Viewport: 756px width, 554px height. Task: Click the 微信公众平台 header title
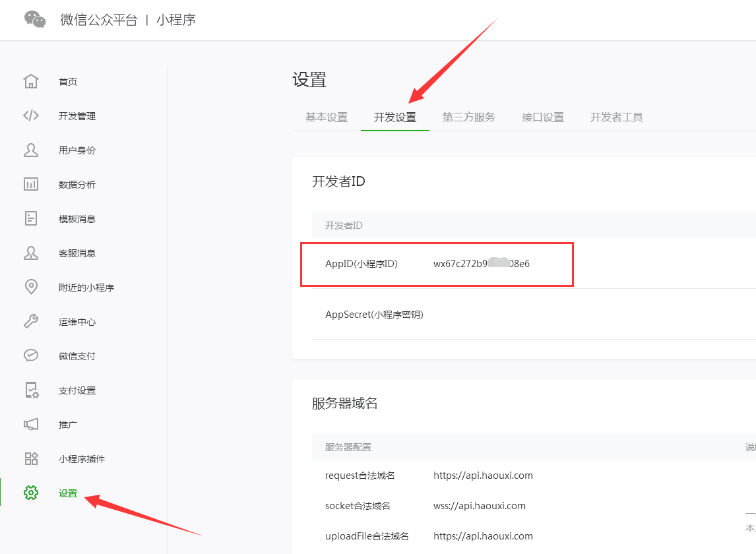click(x=99, y=20)
